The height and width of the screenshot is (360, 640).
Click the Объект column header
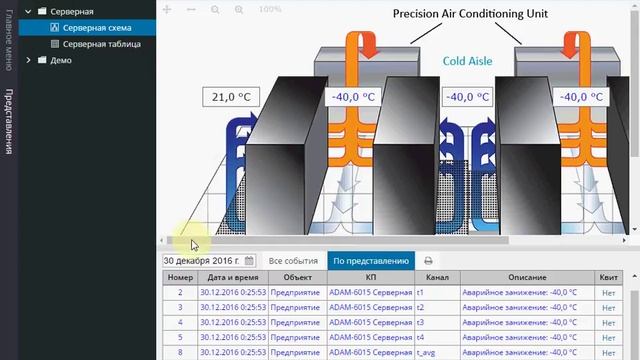pyautogui.click(x=298, y=278)
